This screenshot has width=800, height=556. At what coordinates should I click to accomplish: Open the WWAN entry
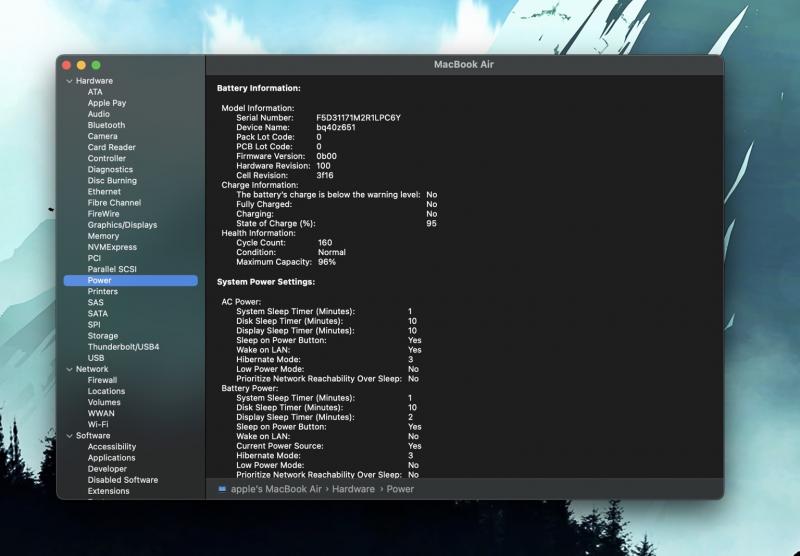point(101,414)
